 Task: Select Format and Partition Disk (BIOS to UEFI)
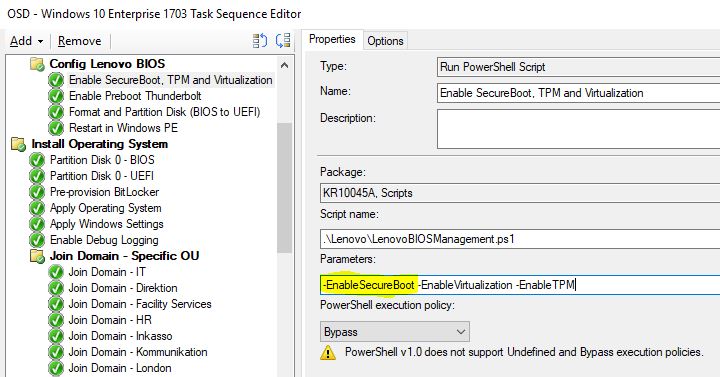(x=164, y=112)
